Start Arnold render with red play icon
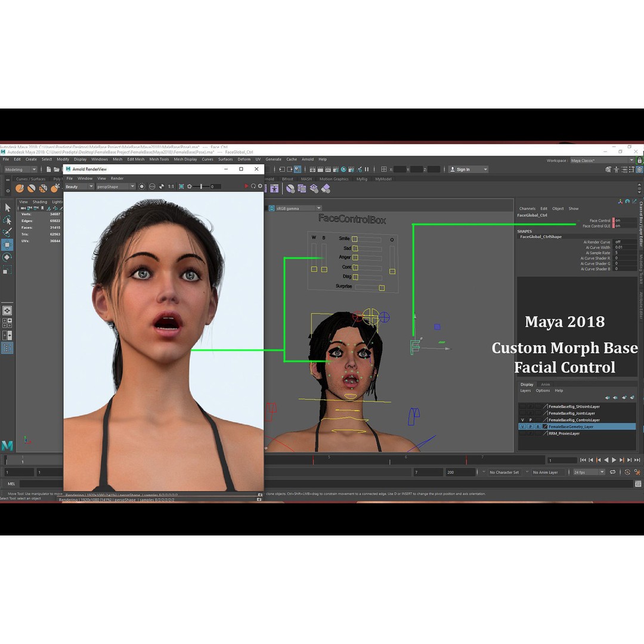Viewport: 644px width, 644px height. click(246, 186)
